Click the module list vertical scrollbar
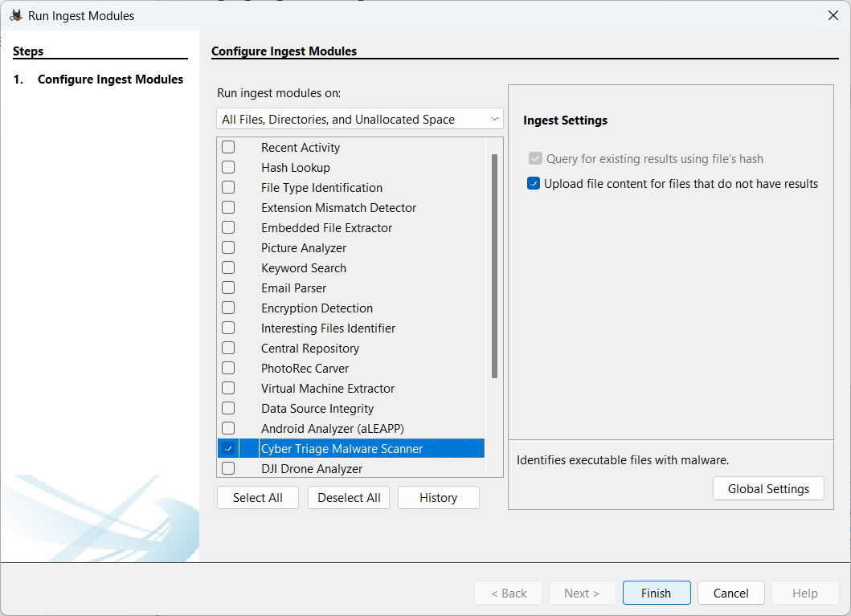This screenshot has width=851, height=616. point(494,265)
